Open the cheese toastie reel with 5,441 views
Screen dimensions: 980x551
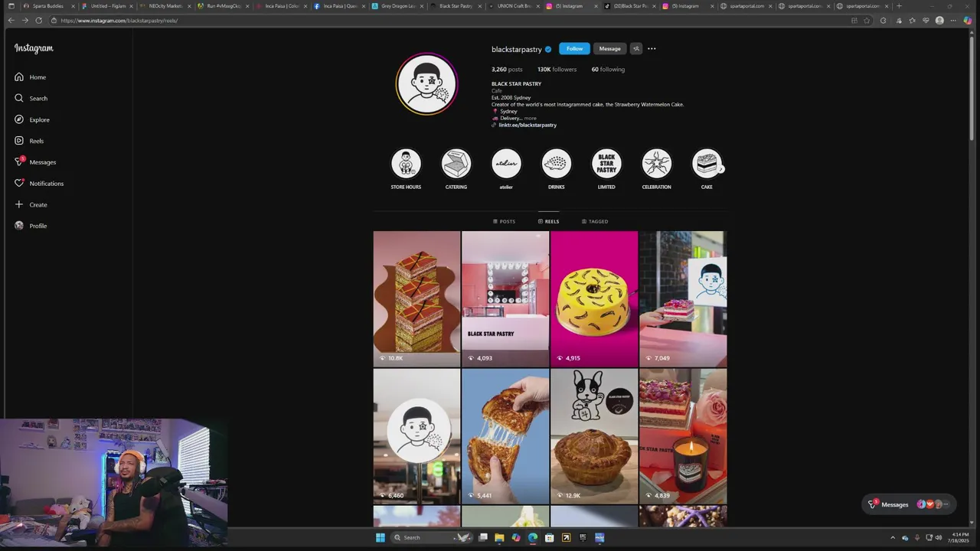point(505,436)
